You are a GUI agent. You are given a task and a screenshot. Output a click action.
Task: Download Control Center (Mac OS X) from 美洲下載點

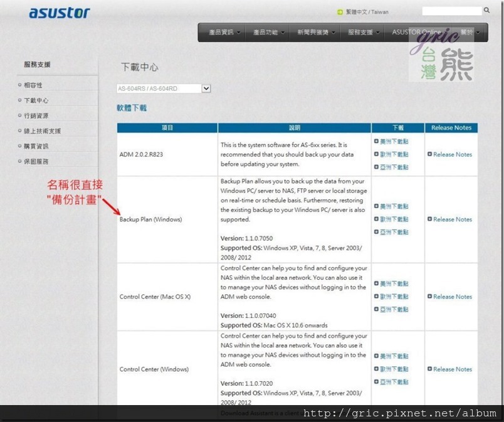394,284
